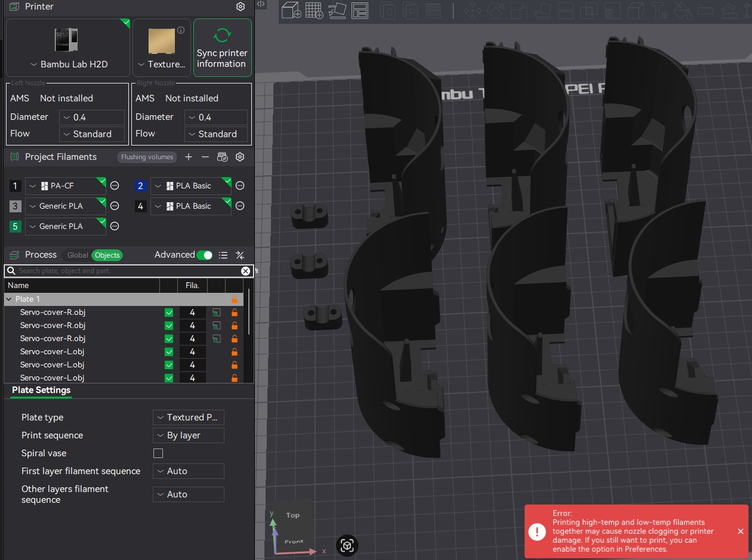Click the Add plate grid icon

315,10
